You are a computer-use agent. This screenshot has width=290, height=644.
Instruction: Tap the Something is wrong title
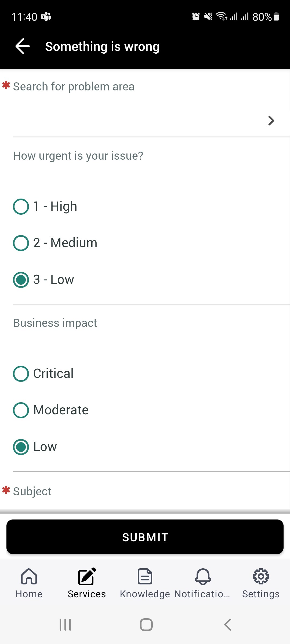coord(102,46)
